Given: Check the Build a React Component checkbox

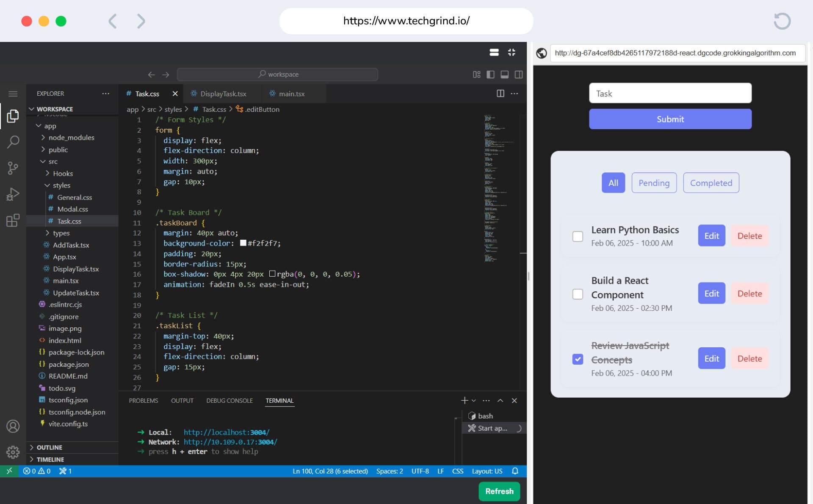Looking at the screenshot, I should [578, 294].
